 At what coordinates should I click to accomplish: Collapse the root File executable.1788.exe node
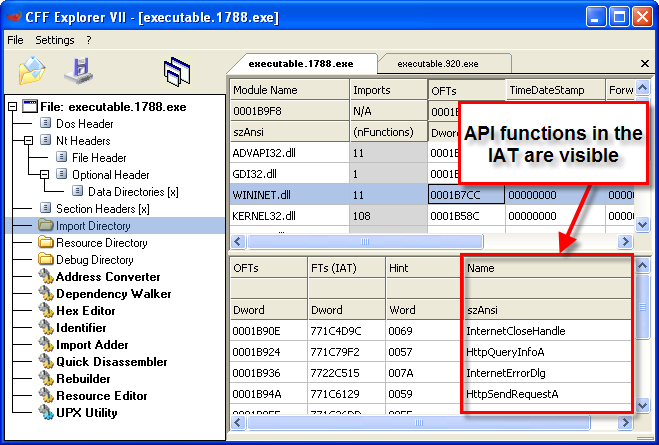13,107
